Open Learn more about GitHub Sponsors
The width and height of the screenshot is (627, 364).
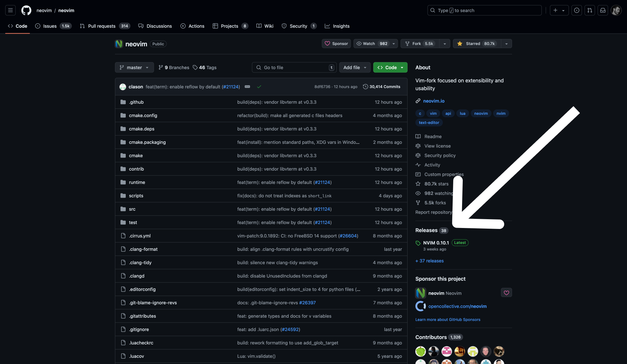448,320
